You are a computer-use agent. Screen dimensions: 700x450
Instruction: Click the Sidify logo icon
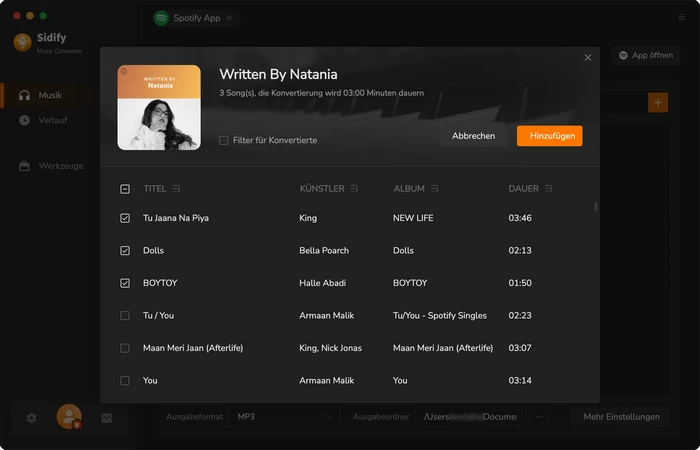tap(22, 42)
